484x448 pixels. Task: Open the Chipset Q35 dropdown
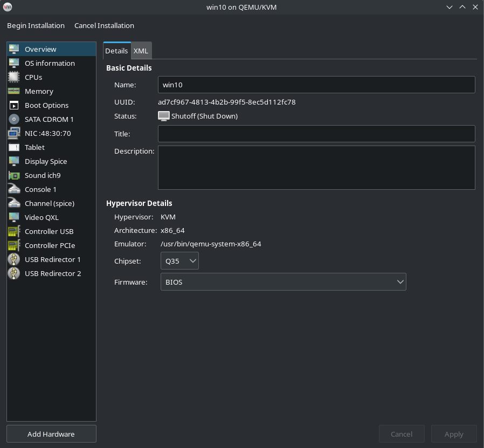[179, 261]
